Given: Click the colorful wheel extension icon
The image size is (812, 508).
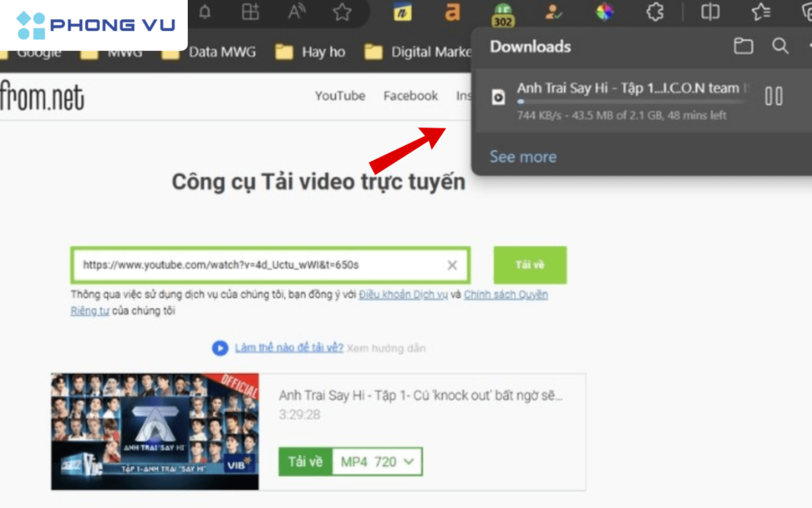Looking at the screenshot, I should coord(604,13).
